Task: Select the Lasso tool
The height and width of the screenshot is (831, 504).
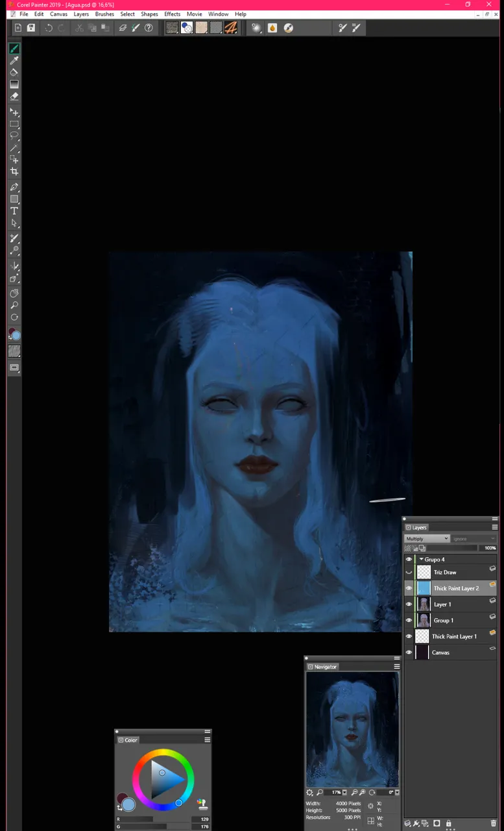Action: point(14,136)
